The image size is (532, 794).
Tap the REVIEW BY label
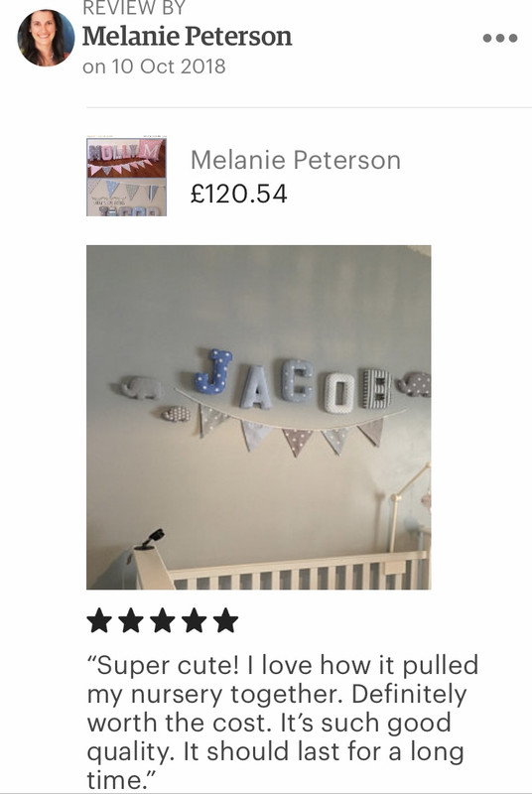(x=134, y=8)
